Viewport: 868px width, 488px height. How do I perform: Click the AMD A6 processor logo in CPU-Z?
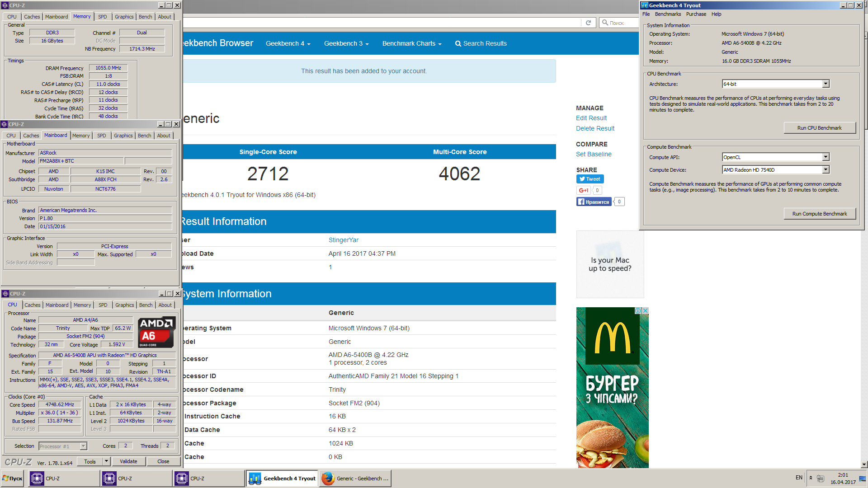[x=156, y=332]
